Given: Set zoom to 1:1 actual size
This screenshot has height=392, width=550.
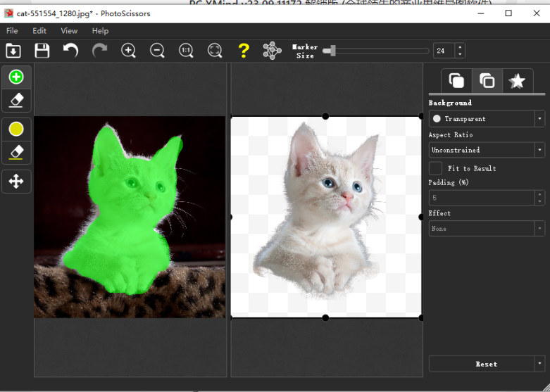Looking at the screenshot, I should pyautogui.click(x=186, y=51).
